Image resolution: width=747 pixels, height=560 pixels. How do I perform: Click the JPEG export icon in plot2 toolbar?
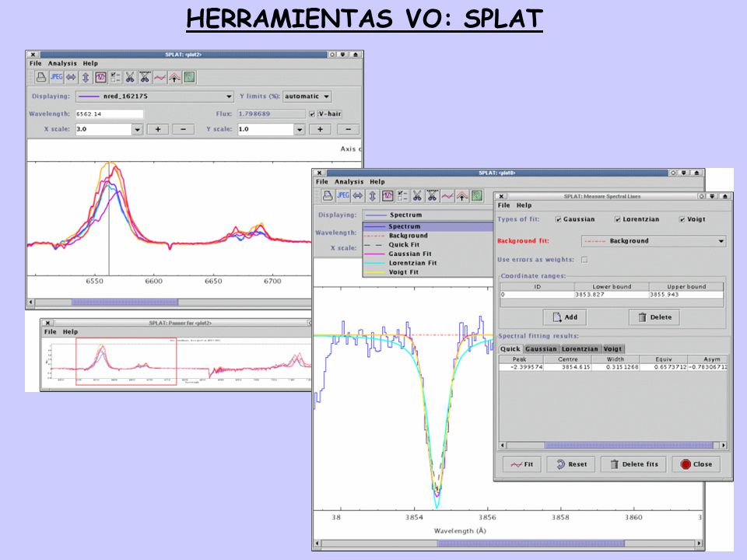point(56,77)
